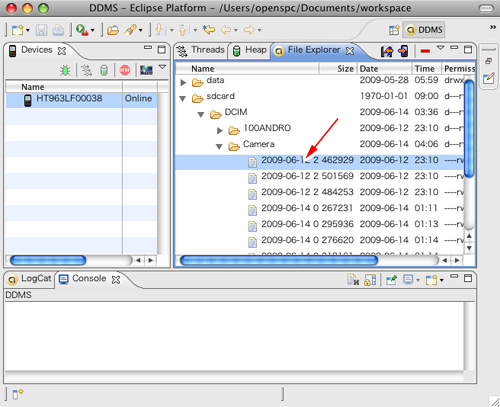Close the File Explorer tab
This screenshot has width=500, height=407.
pyautogui.click(x=350, y=51)
